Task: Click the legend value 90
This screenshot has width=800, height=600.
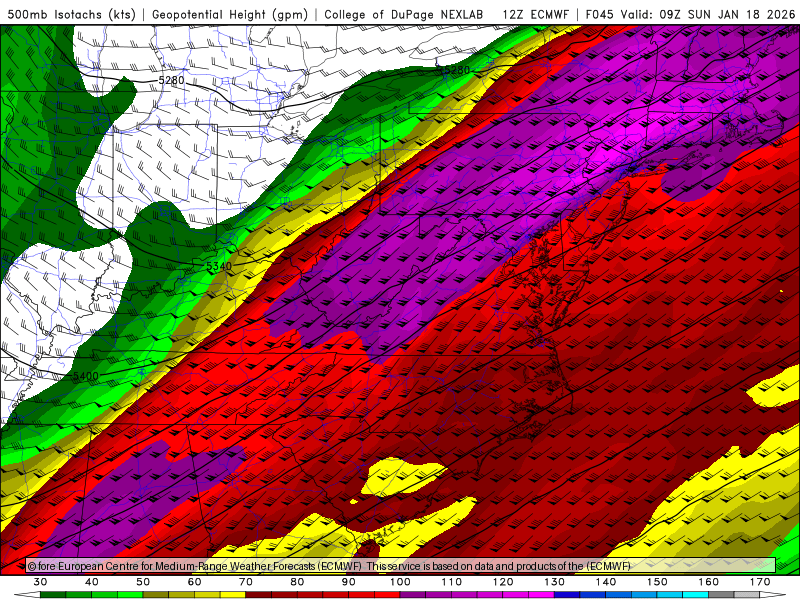Action: (349, 582)
